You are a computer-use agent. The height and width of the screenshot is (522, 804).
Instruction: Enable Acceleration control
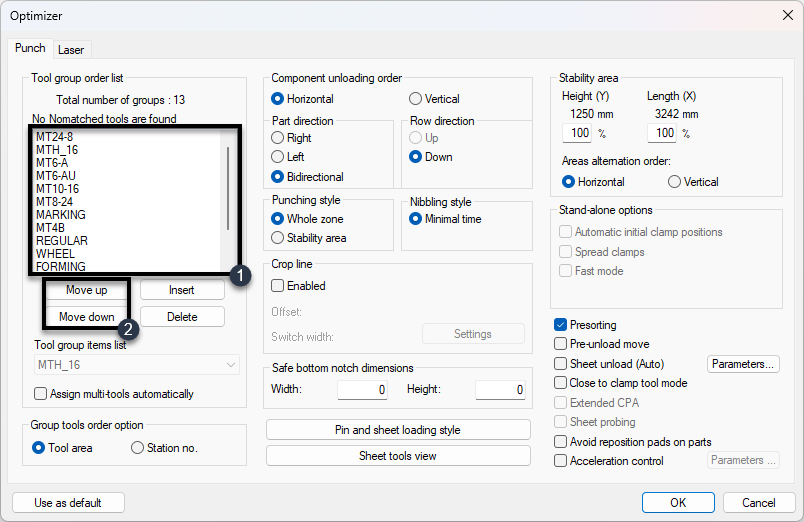pos(609,460)
